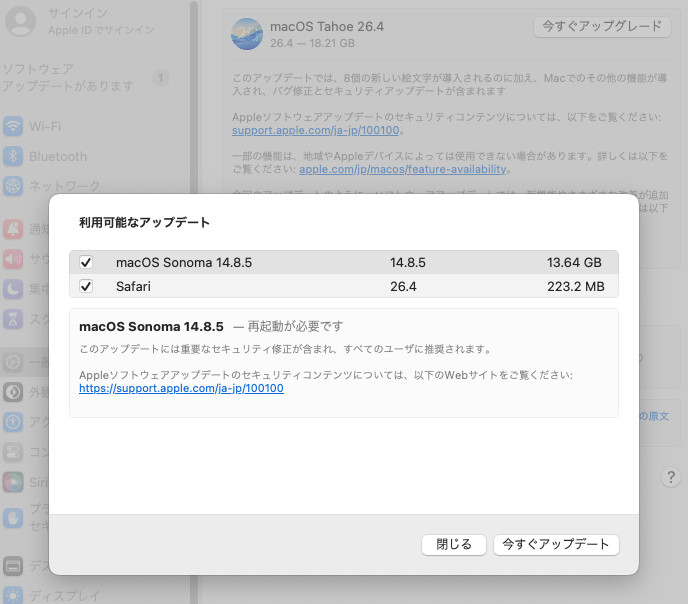688x604 pixels.
Task: Open ソフトウェアアップデートがあります sidebar item
Action: [68, 78]
